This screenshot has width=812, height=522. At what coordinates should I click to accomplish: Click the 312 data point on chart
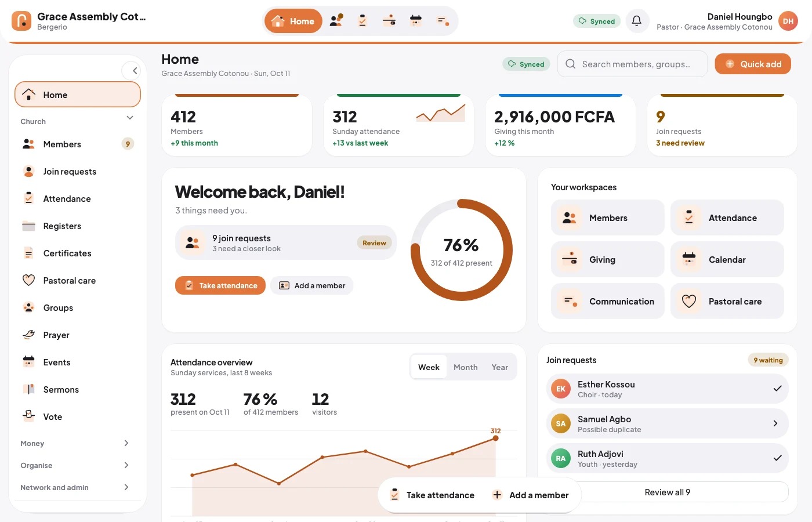pos(496,438)
